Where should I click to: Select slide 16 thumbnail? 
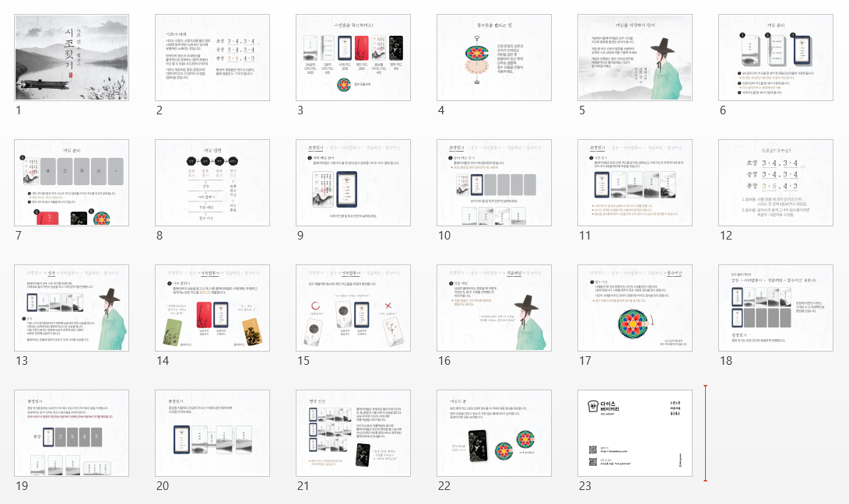click(x=494, y=308)
